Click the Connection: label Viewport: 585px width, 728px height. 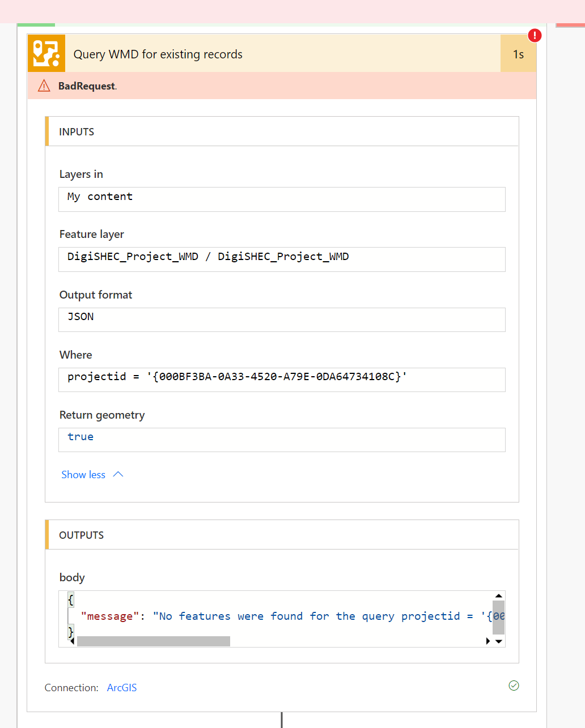[x=71, y=688]
